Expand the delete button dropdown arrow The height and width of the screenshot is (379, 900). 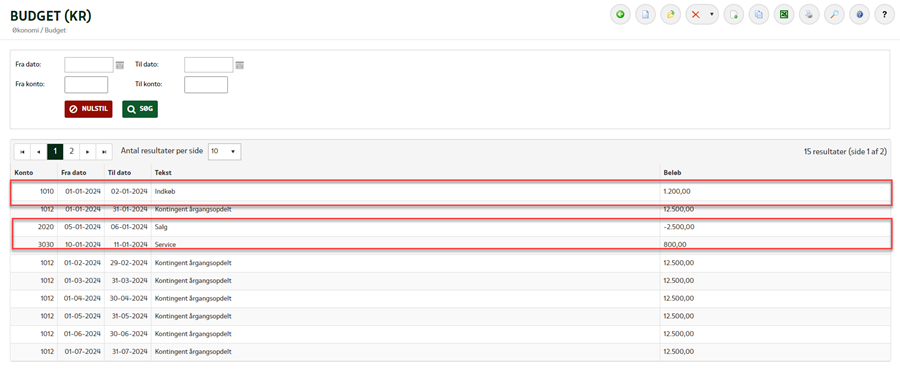712,14
